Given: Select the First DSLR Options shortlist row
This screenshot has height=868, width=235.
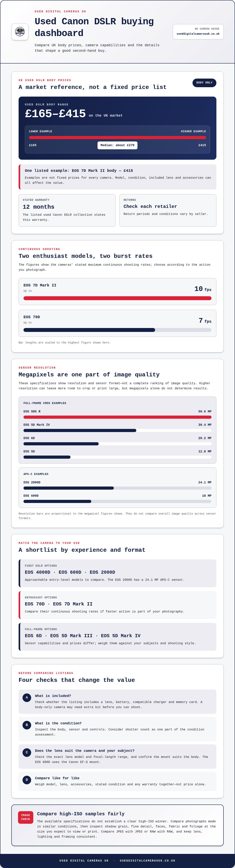Looking at the screenshot, I should 117,573.
